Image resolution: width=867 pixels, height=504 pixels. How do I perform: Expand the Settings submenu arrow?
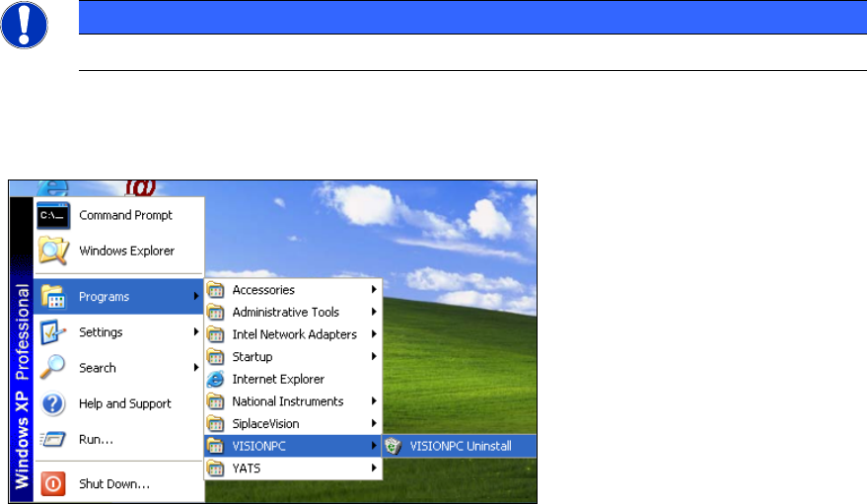click(195, 331)
